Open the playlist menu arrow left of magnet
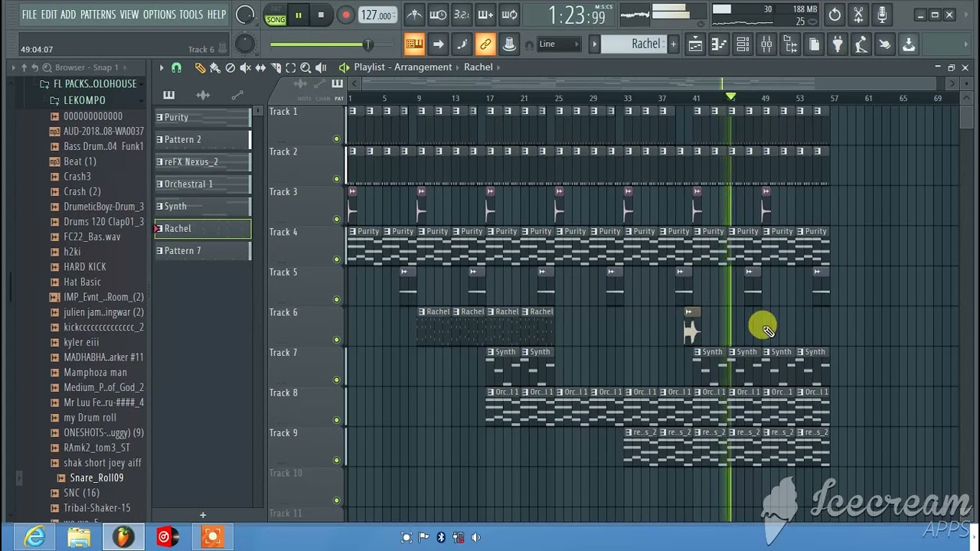 [161, 67]
